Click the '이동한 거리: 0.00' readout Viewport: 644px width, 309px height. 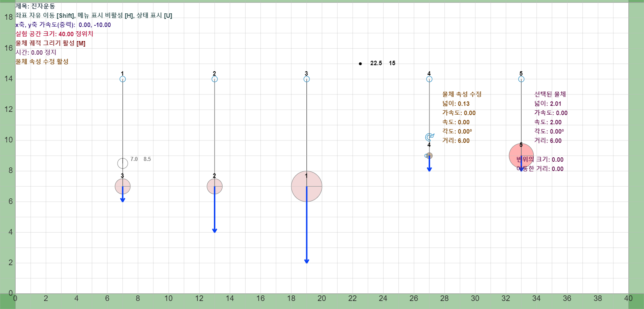pos(540,169)
